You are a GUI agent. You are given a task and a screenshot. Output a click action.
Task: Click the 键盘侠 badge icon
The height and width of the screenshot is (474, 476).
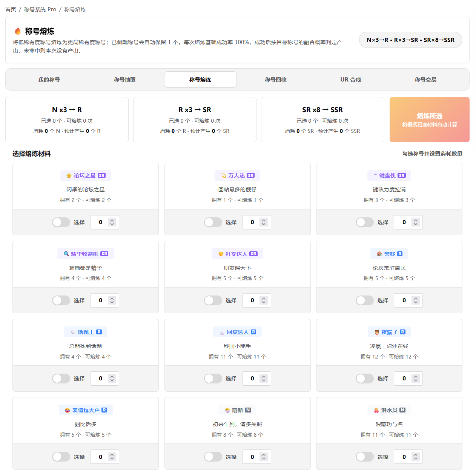pyautogui.click(x=375, y=175)
